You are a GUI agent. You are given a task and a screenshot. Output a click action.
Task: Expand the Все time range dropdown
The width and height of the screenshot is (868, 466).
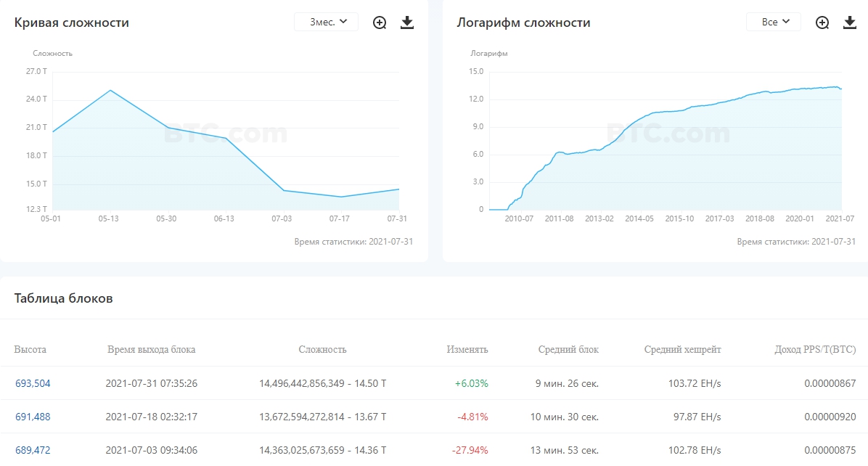coord(773,22)
